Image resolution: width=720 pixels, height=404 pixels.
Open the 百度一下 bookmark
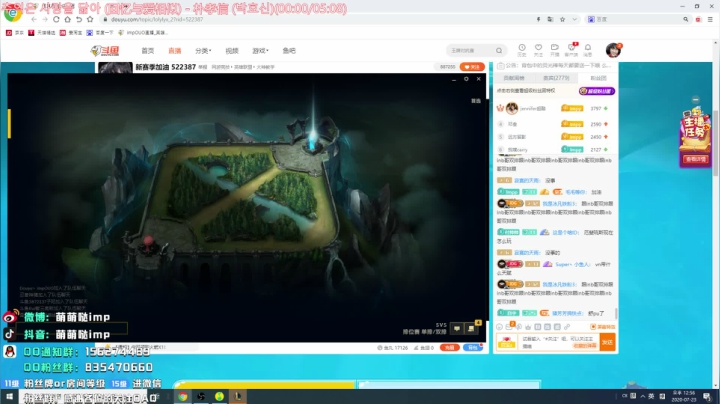click(x=100, y=33)
